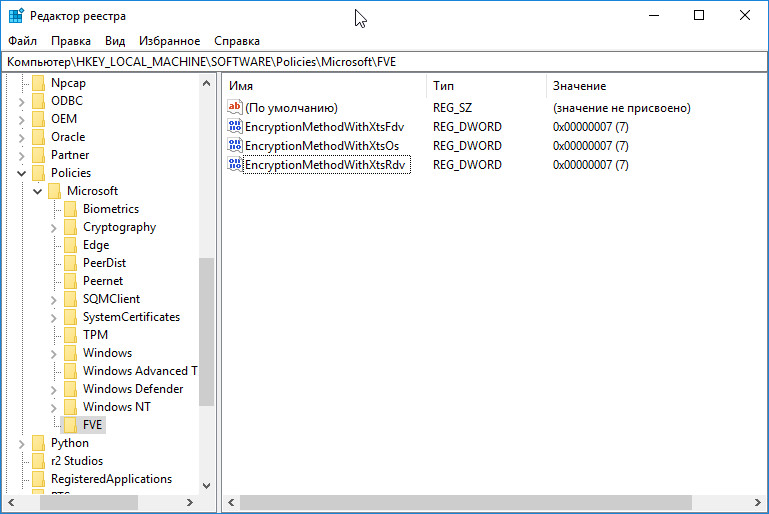Click the EncryptionMethodWithXtsOs DWORD icon
This screenshot has width=769, height=514.
coord(235,146)
